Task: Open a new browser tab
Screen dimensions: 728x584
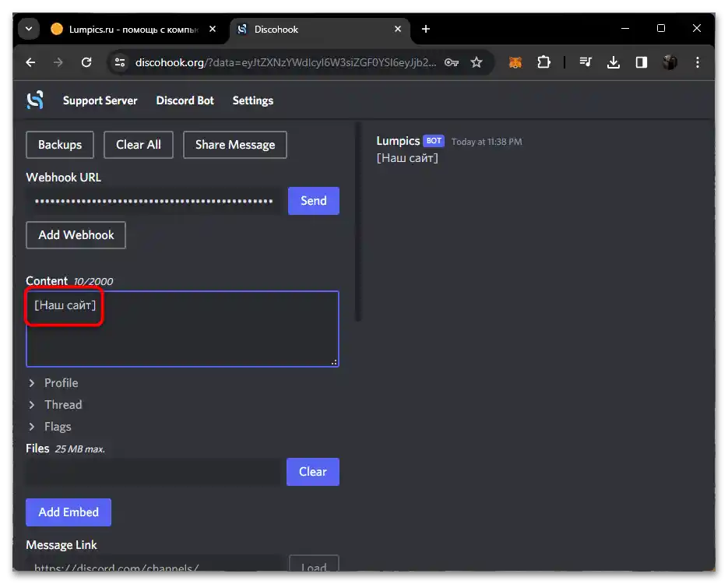Action: 426,29
